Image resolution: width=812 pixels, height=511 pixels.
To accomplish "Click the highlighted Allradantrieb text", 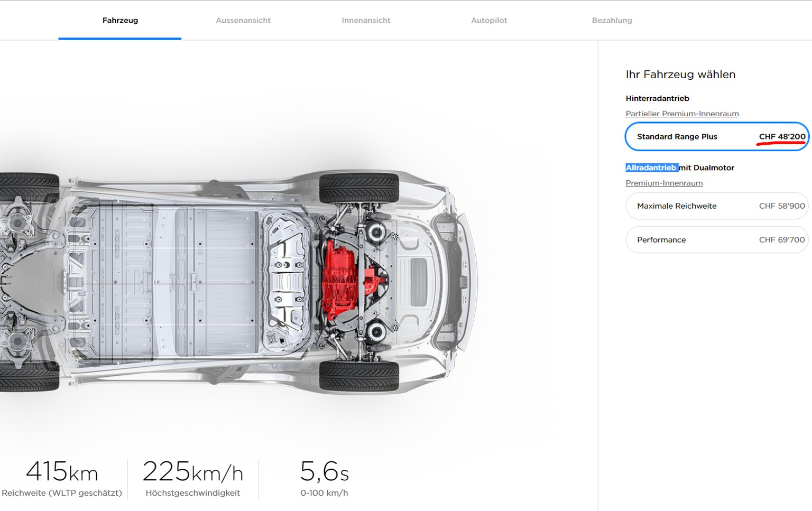I will (651, 168).
